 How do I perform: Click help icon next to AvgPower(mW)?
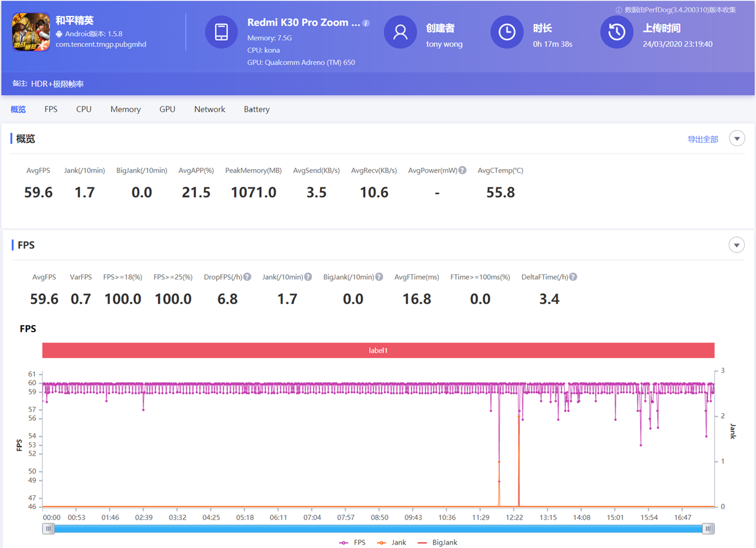click(x=462, y=170)
